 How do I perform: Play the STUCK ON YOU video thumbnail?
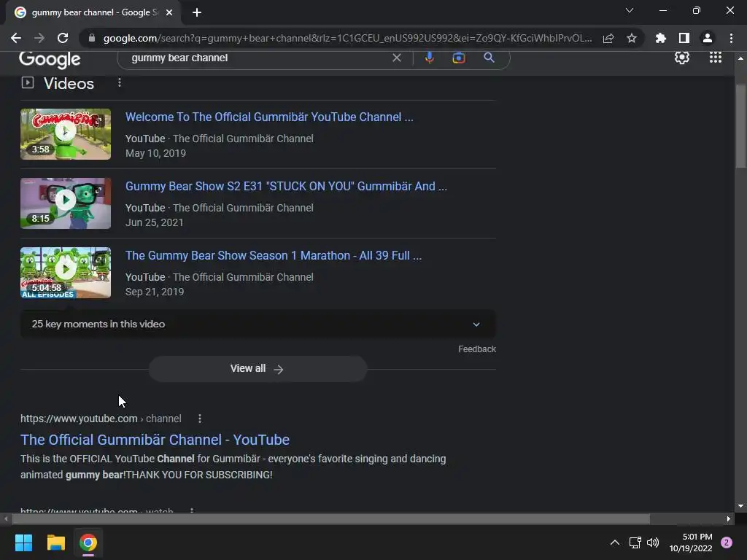coord(66,203)
